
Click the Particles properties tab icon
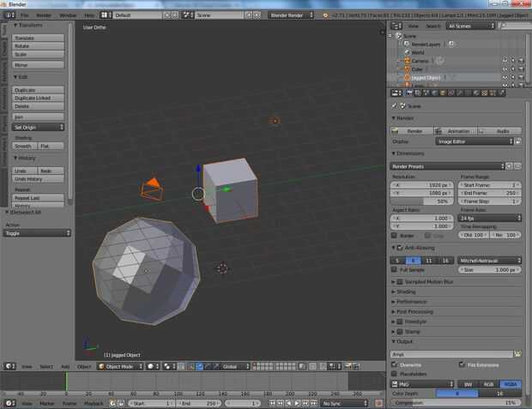(x=493, y=93)
